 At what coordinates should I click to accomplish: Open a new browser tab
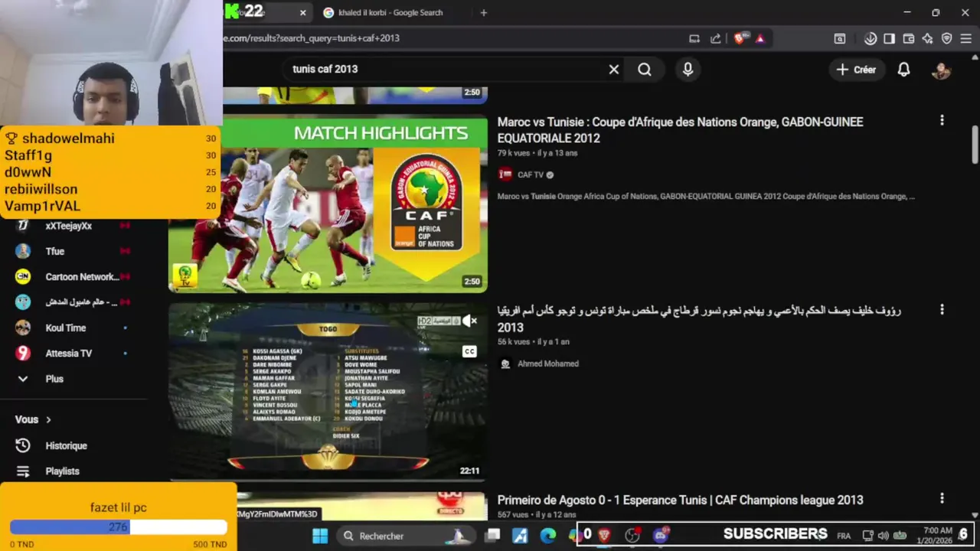coord(483,12)
